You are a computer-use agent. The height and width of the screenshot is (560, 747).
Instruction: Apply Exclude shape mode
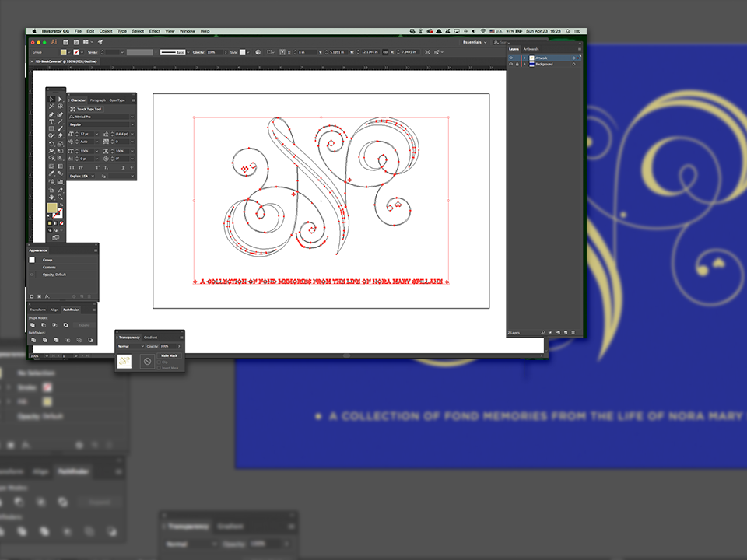click(x=65, y=325)
